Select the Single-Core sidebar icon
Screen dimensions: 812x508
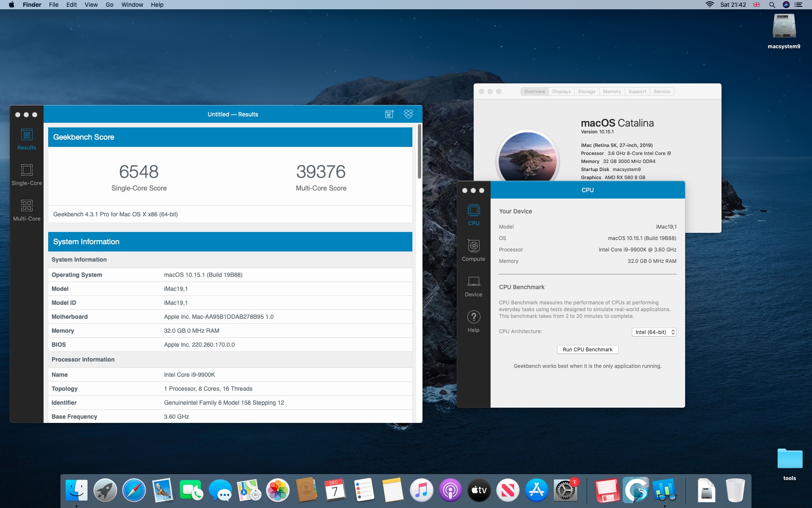coord(27,174)
